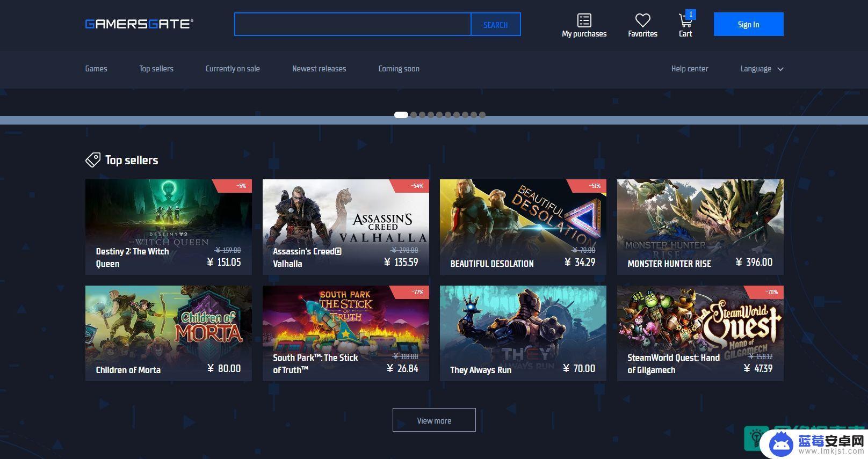Image resolution: width=868 pixels, height=459 pixels.
Task: Expand the Language dropdown
Action: click(762, 69)
